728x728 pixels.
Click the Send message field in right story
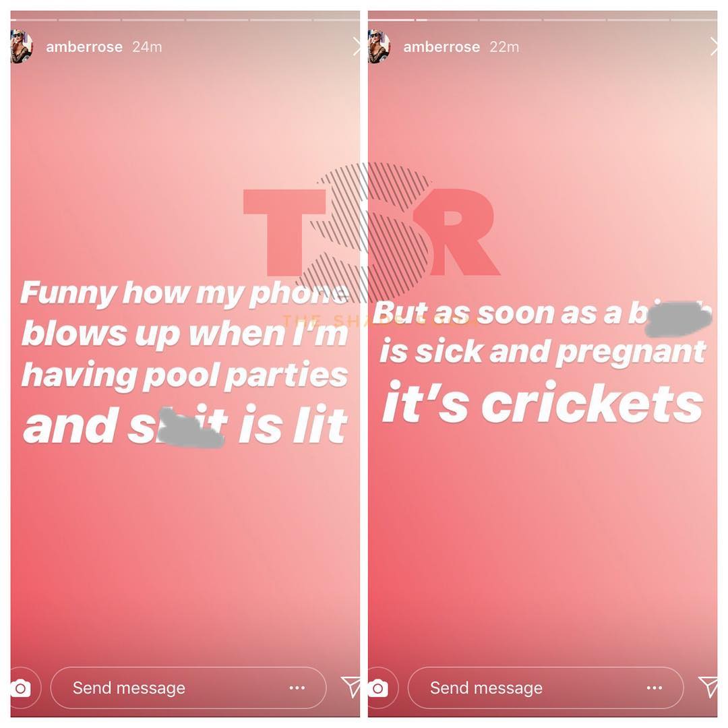(545, 688)
